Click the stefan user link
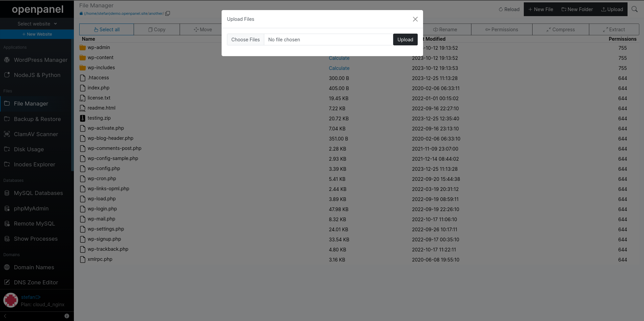 [x=31, y=297]
